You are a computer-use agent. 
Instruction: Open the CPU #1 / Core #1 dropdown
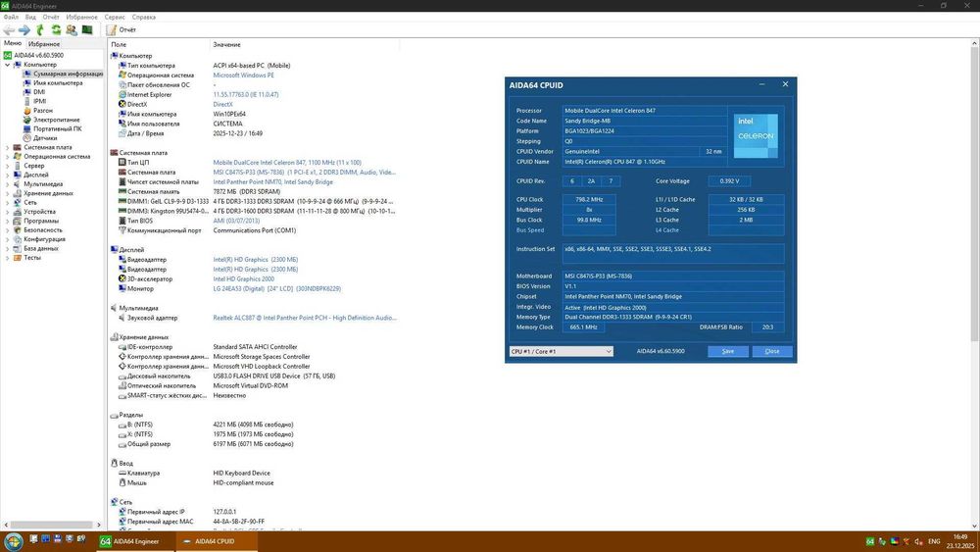click(562, 351)
